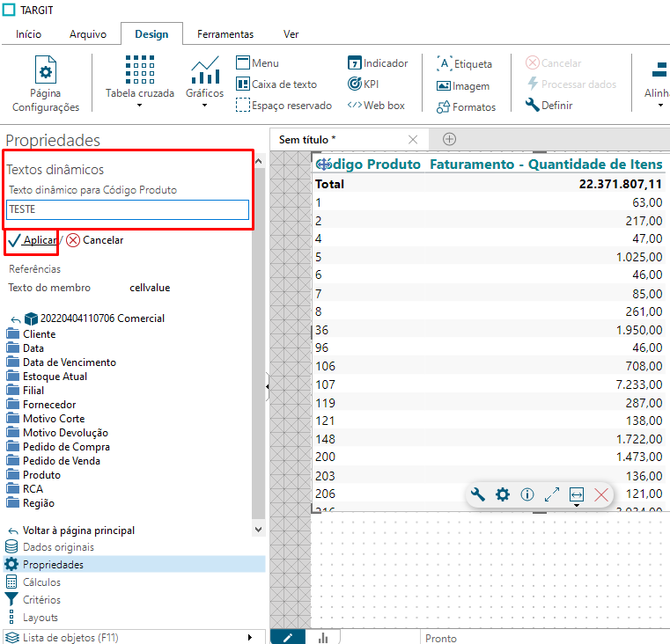The image size is (670, 644).
Task: Add a new tab with plus icon
Action: (449, 139)
